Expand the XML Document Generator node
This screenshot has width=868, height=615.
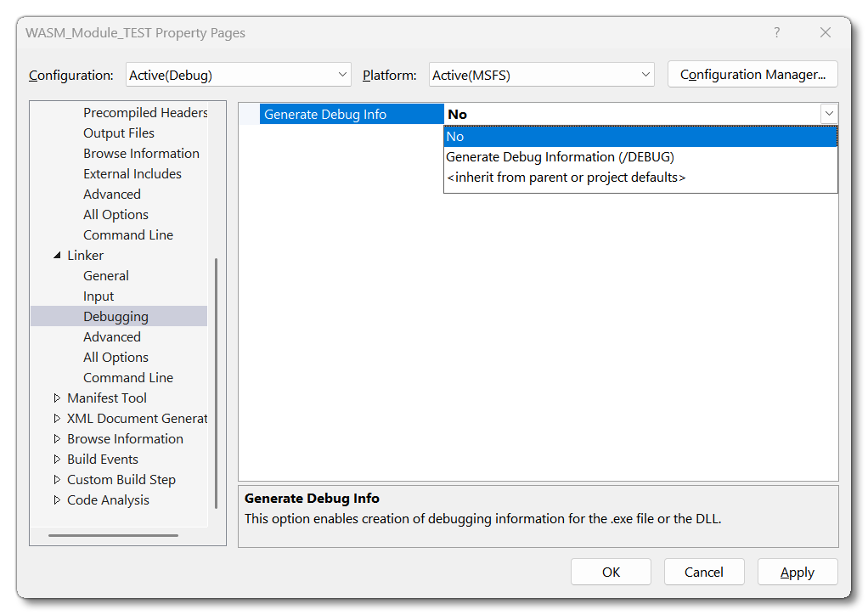[58, 419]
